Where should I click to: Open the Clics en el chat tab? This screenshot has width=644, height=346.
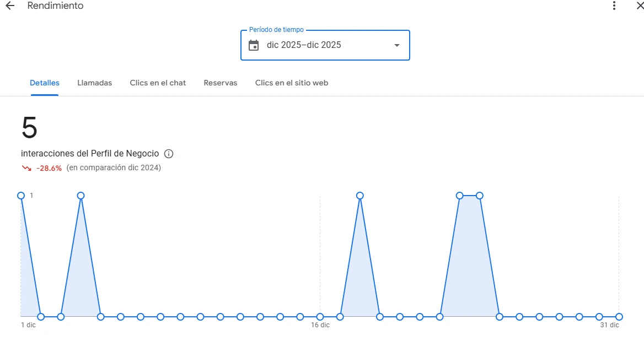click(158, 83)
